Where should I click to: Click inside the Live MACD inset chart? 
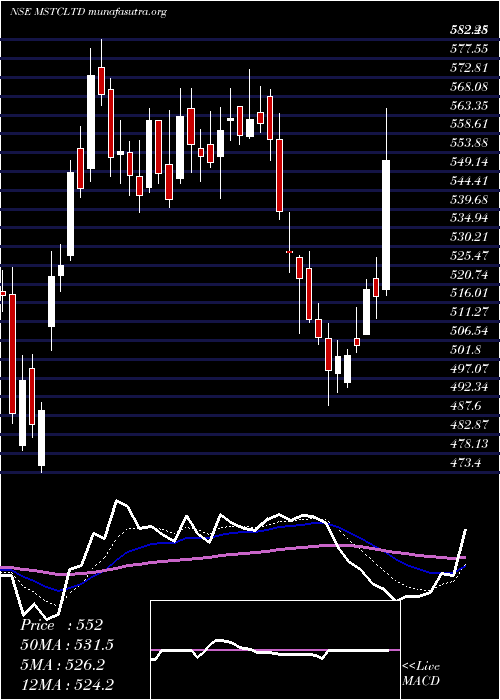click(x=275, y=650)
